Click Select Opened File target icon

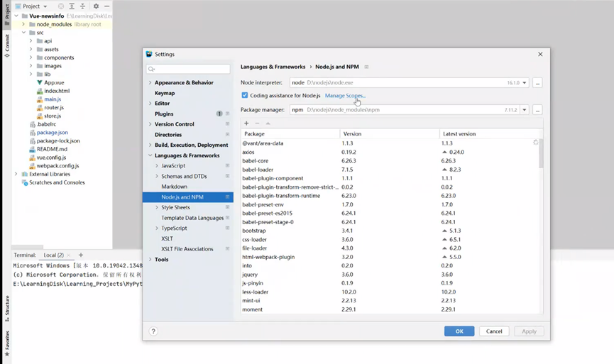[x=61, y=6]
